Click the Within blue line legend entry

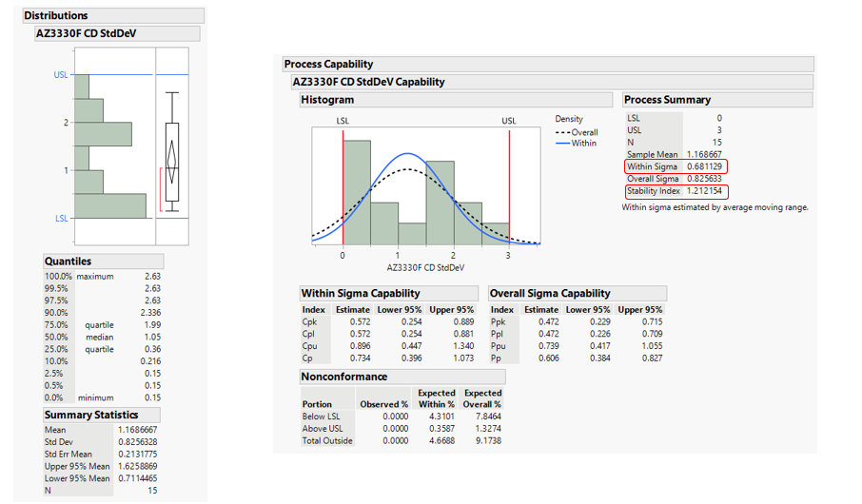coord(578,144)
